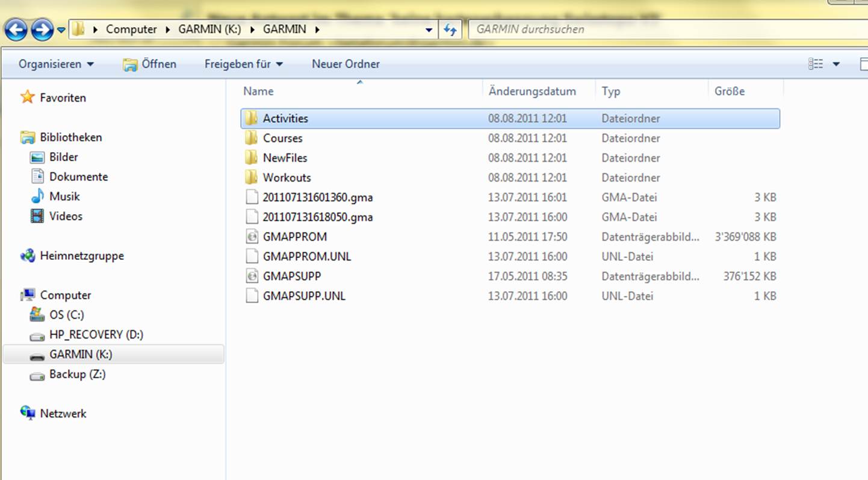Click the Courses folder icon
Image resolution: width=868 pixels, height=480 pixels.
pos(251,138)
